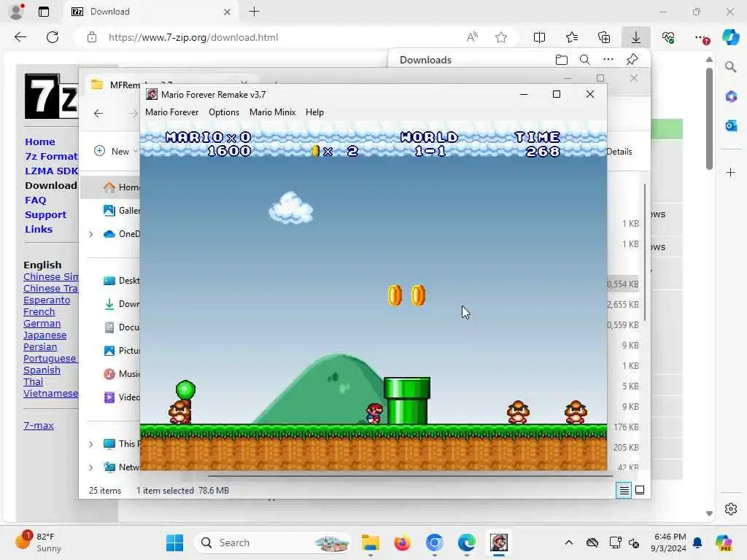This screenshot has height=560, width=747.
Task: Switch Explorer to large icons view
Action: (640, 490)
